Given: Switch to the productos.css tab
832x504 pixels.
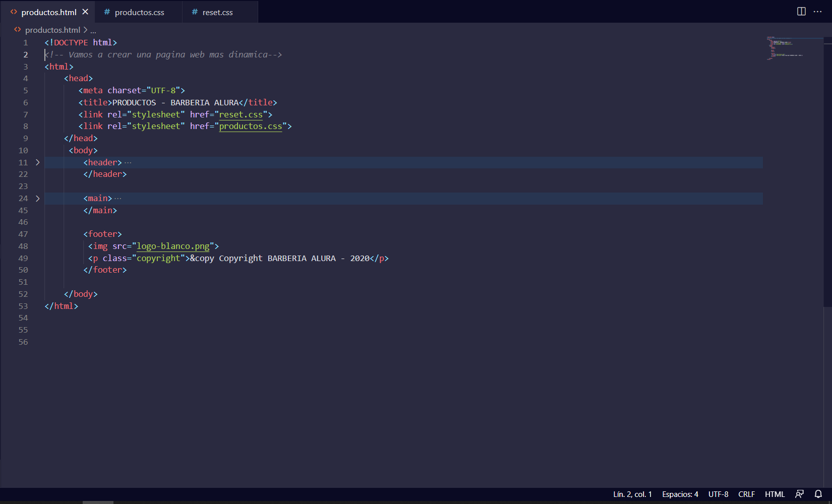Looking at the screenshot, I should [x=139, y=12].
